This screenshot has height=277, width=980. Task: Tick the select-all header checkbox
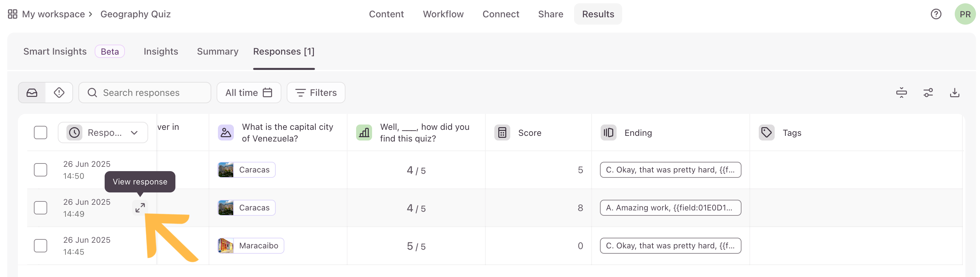point(40,133)
